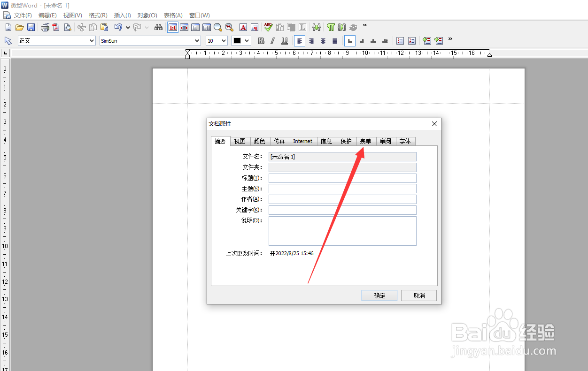Viewport: 588px width, 371px height.
Task: Open the 窗口(W) menu
Action: pos(200,15)
